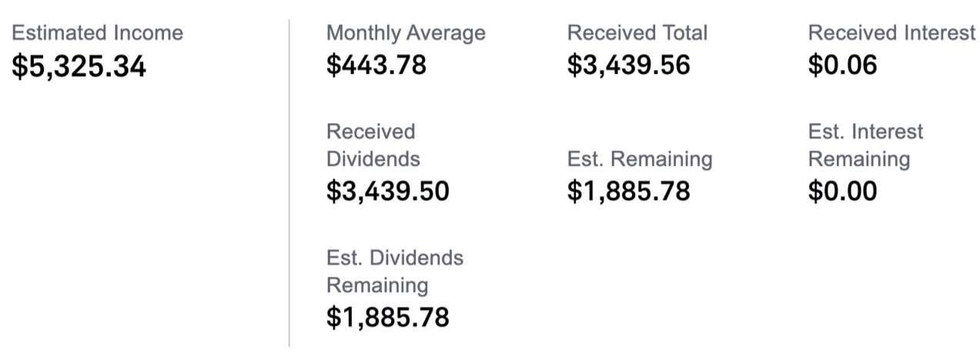The height and width of the screenshot is (356, 980).
Task: Select the $0.06 received interest value
Action: (842, 65)
